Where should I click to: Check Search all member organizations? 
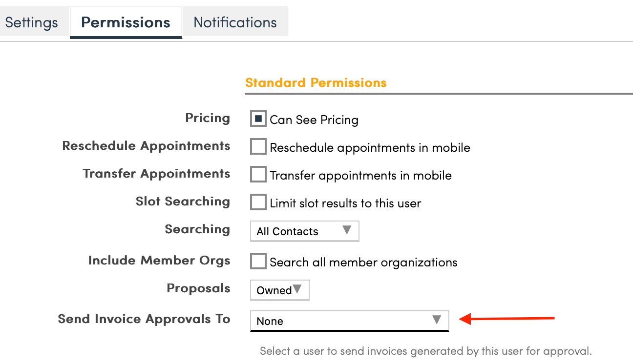pyautogui.click(x=258, y=262)
